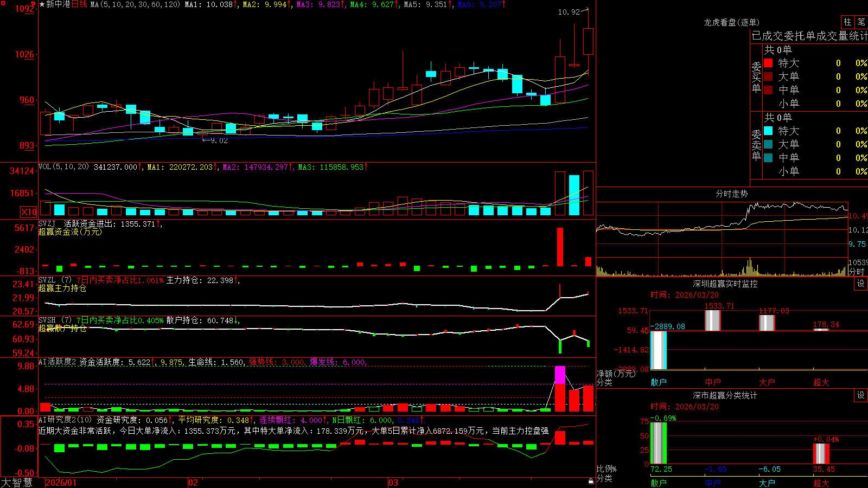The height and width of the screenshot is (488, 868).
Task: Click the magenta spike bar in AI活跃度2 chart
Action: click(x=560, y=375)
